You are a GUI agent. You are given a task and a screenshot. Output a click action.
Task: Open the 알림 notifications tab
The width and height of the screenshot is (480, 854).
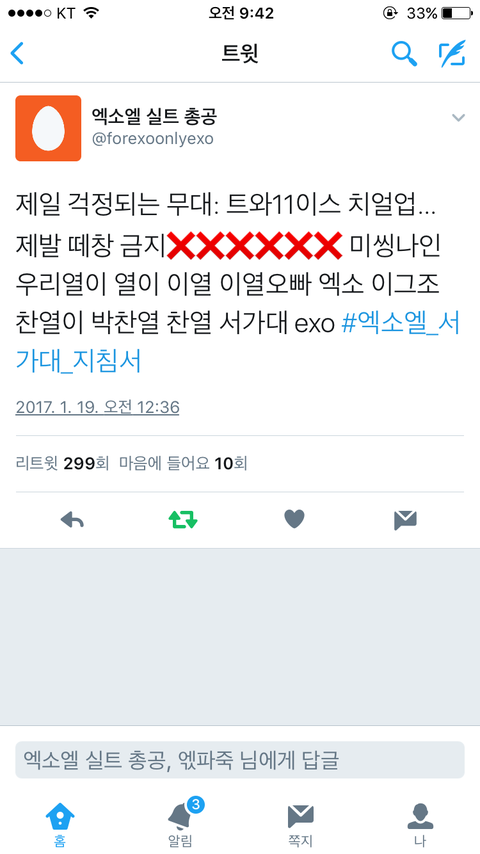(180, 824)
